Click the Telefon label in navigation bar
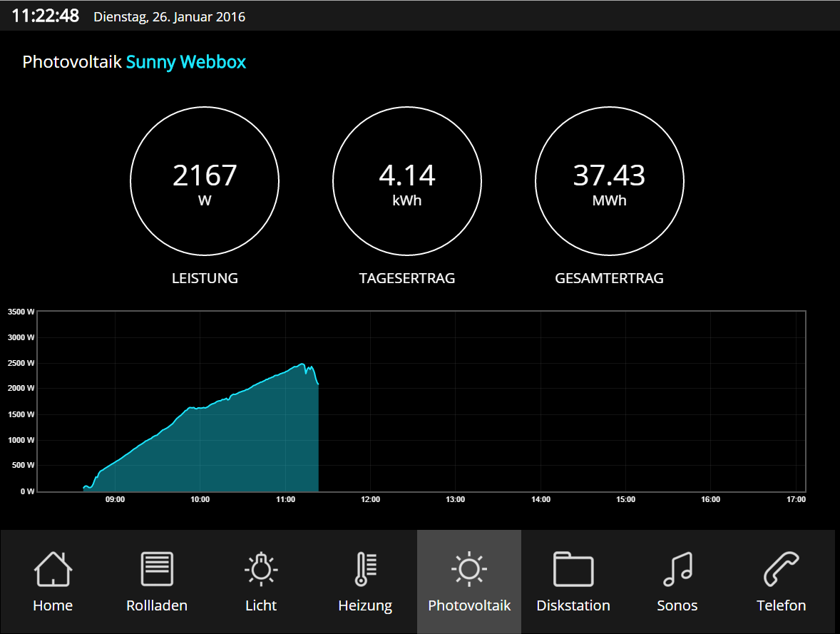Screen dimensions: 840x634 click(x=781, y=605)
